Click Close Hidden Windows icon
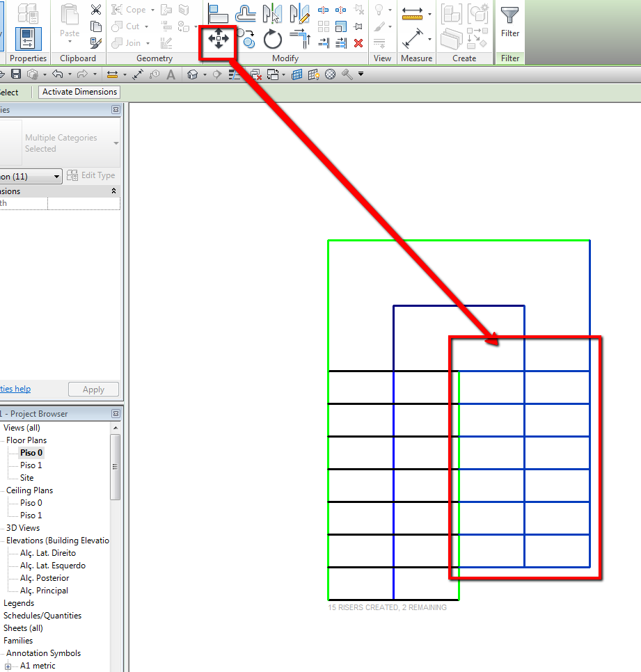The height and width of the screenshot is (672, 641). 256,74
